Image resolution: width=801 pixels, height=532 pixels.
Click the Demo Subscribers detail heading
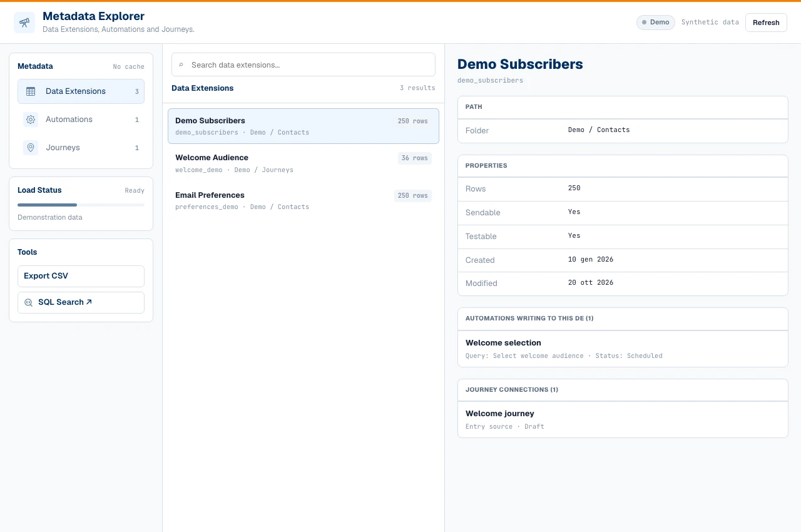(520, 64)
